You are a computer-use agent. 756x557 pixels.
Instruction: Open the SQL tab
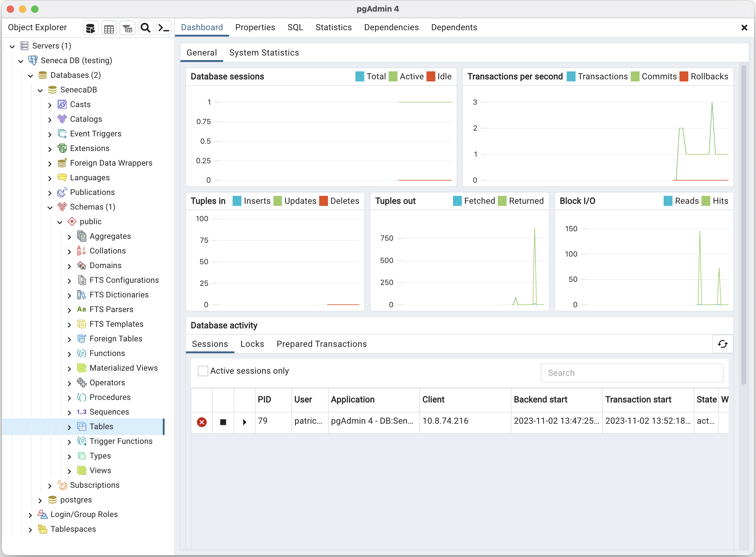coord(295,27)
